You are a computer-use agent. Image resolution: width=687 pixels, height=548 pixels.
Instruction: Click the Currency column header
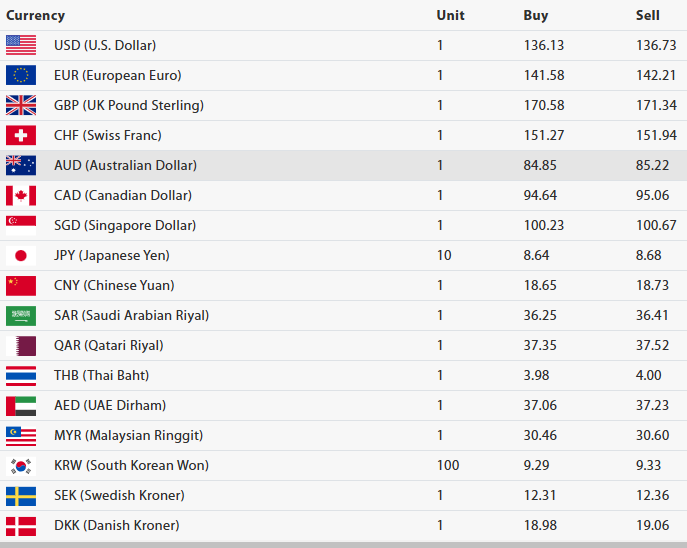click(x=36, y=15)
